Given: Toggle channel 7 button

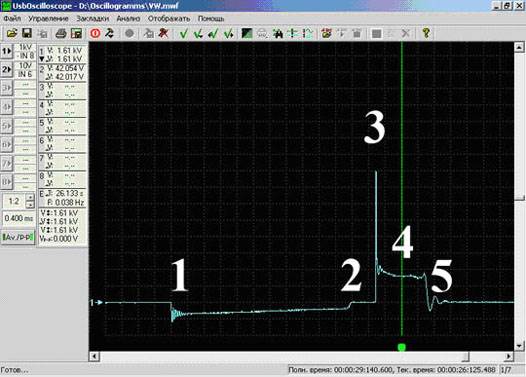Looking at the screenshot, I should 7,163.
